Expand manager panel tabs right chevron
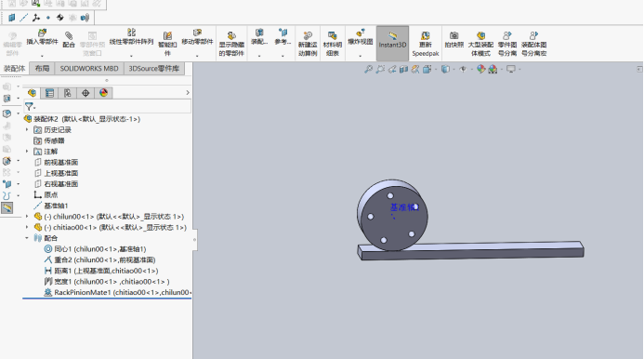 (x=188, y=93)
